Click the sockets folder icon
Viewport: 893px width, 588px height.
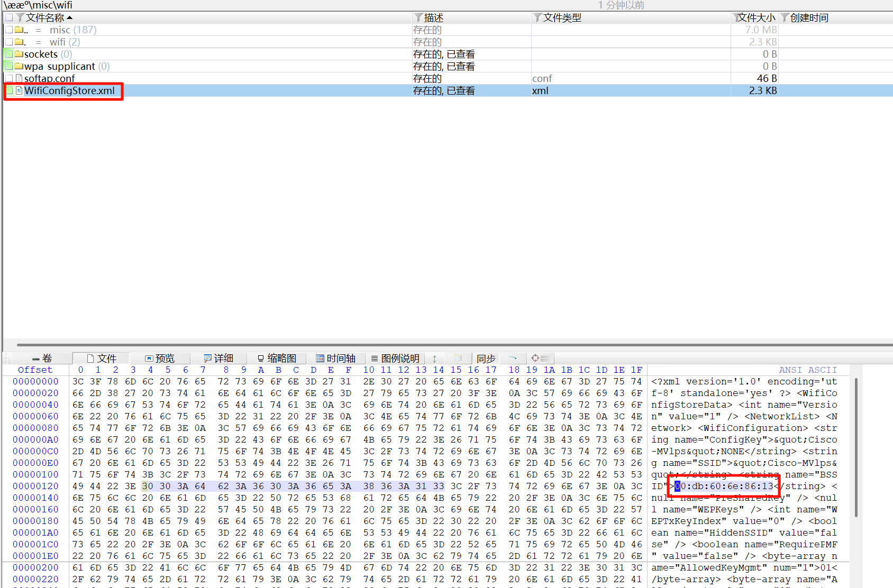pyautogui.click(x=20, y=54)
